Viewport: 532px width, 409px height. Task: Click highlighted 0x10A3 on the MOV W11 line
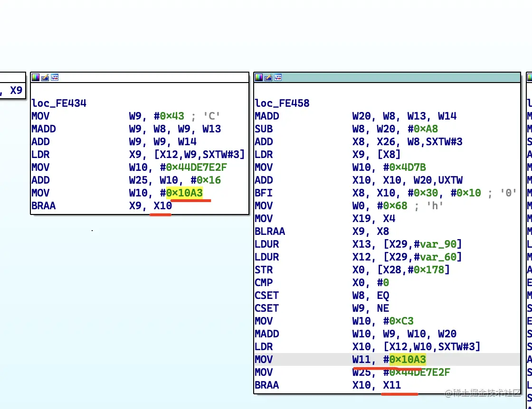pyautogui.click(x=408, y=360)
